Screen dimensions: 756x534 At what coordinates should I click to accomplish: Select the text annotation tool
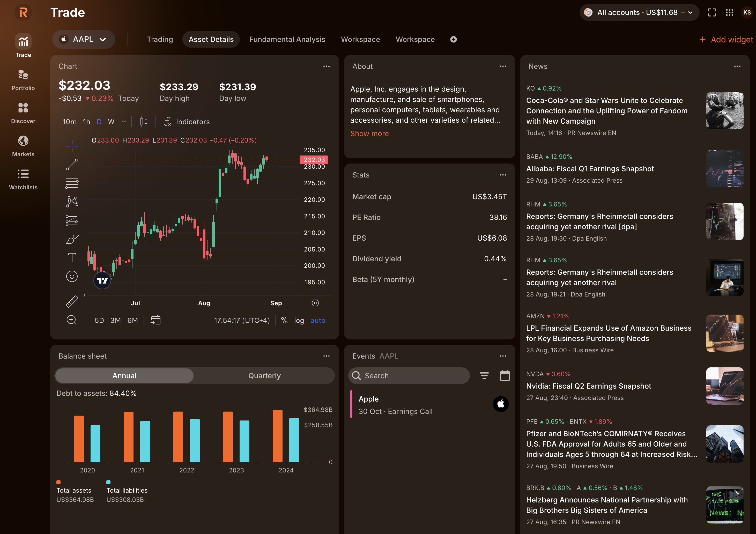coord(72,257)
